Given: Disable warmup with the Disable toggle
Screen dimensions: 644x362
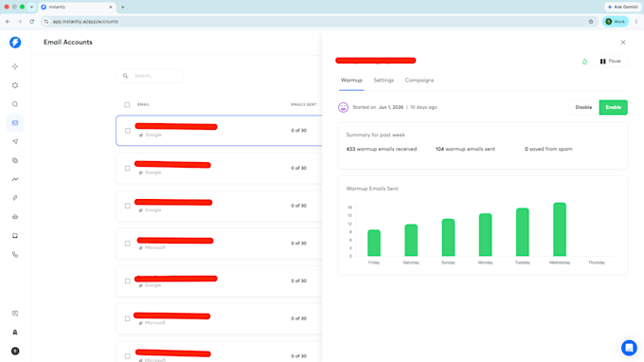Looking at the screenshot, I should tap(583, 107).
